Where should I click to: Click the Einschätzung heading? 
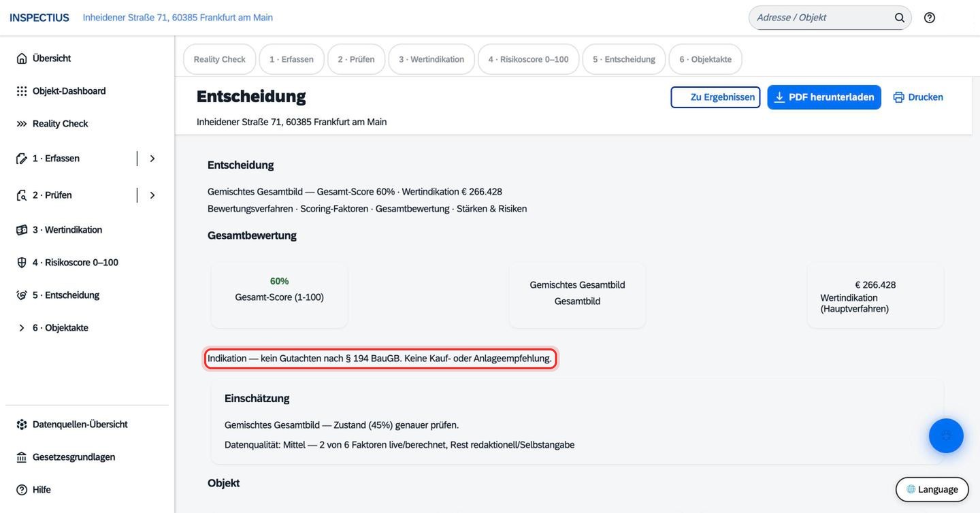(x=257, y=399)
